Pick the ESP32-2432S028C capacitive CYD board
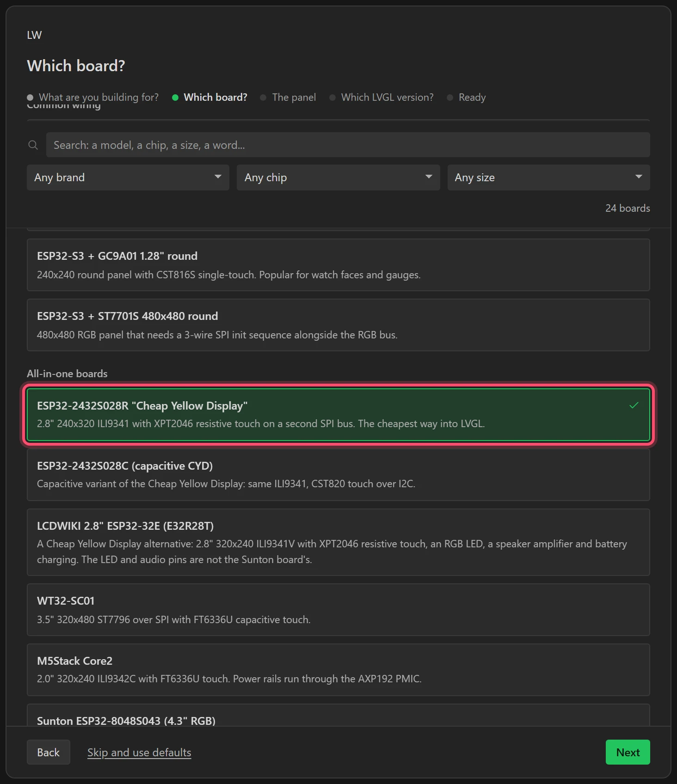 (338, 475)
